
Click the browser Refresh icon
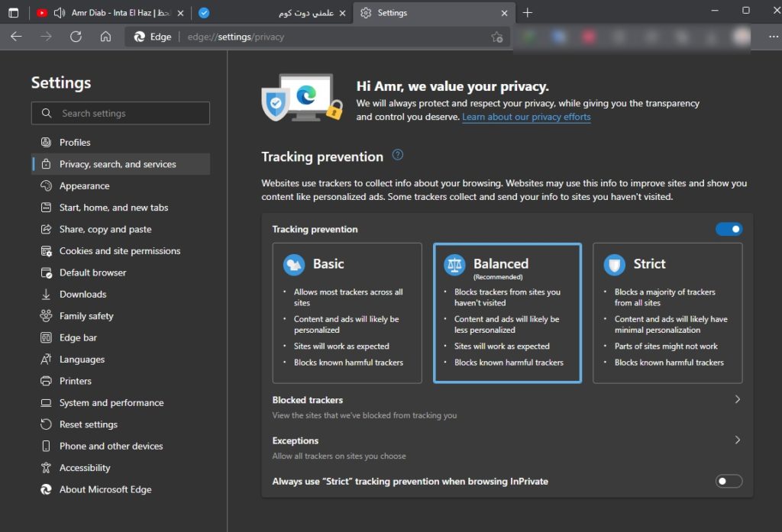click(76, 37)
